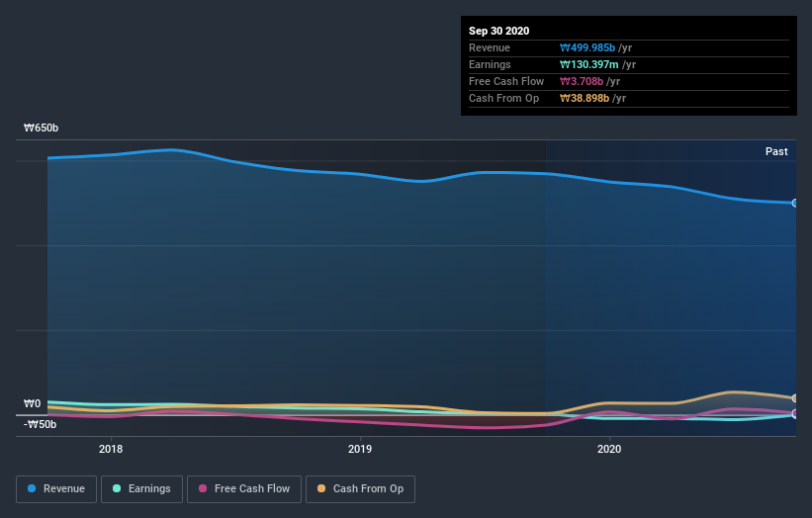Click the orange Cash From Op end-point marker
Viewport: 812px width, 518px height.
tap(794, 398)
